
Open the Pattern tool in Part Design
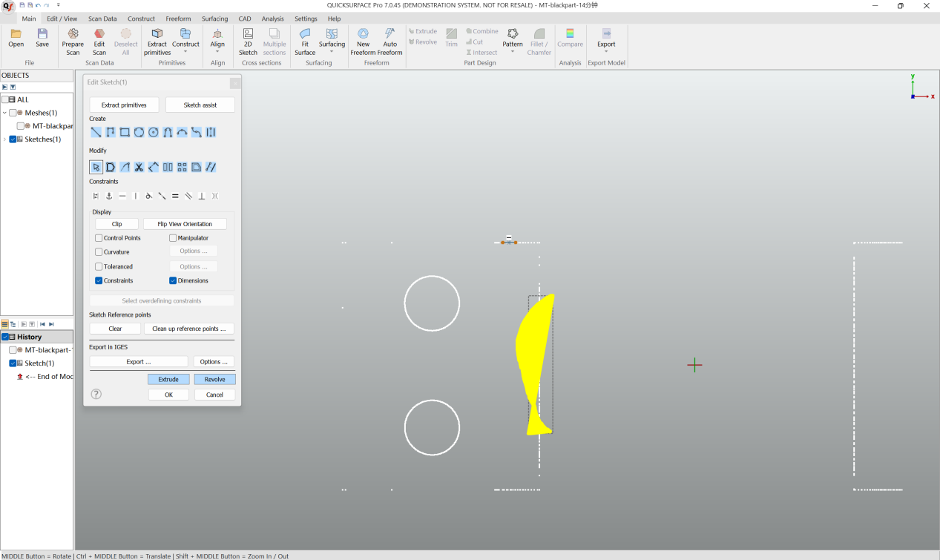click(512, 41)
